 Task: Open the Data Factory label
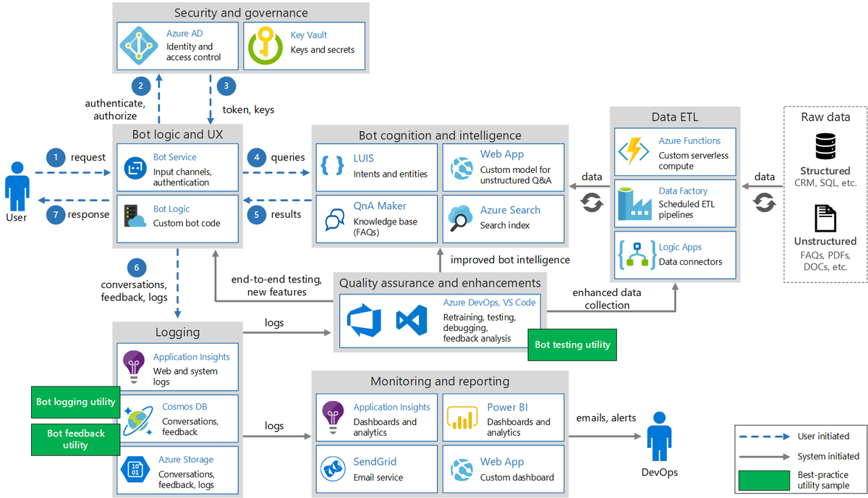coord(683,191)
